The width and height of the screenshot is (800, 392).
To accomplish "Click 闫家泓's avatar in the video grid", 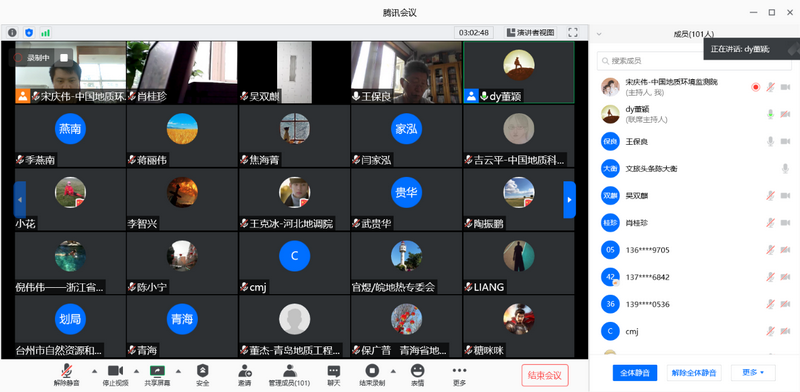I will pos(406,129).
